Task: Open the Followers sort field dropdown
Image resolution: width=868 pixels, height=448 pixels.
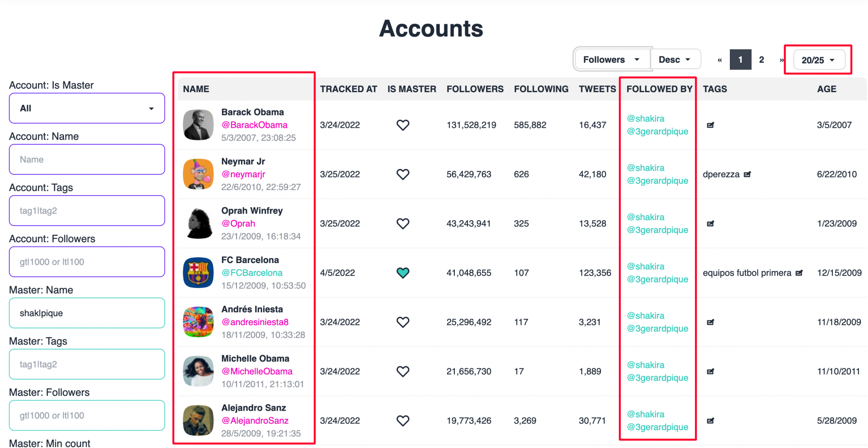Action: [612, 59]
